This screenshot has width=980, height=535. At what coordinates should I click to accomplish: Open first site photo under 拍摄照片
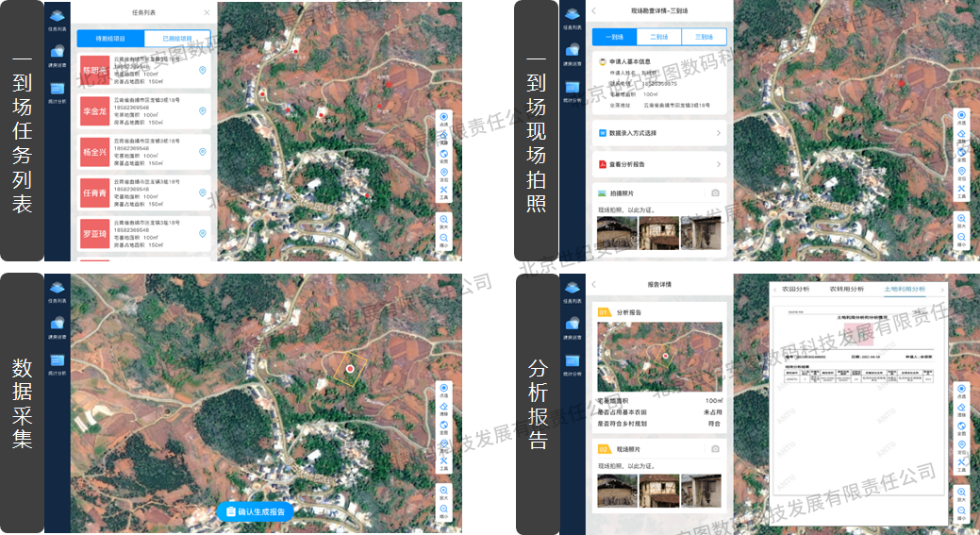[x=617, y=233]
